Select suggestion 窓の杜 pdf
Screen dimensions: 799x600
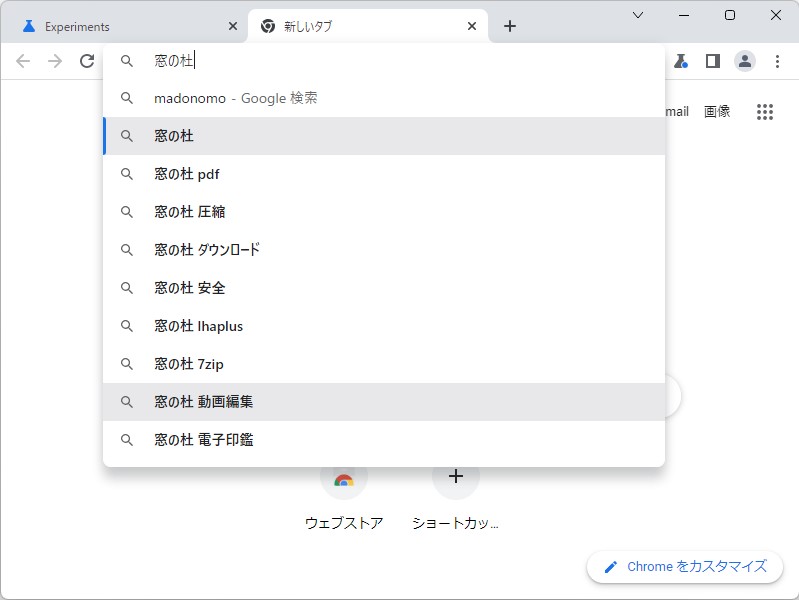point(384,174)
